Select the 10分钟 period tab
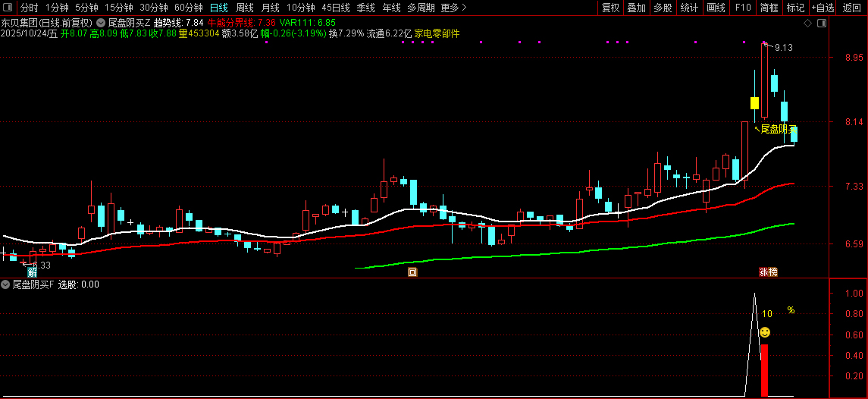 [301, 8]
